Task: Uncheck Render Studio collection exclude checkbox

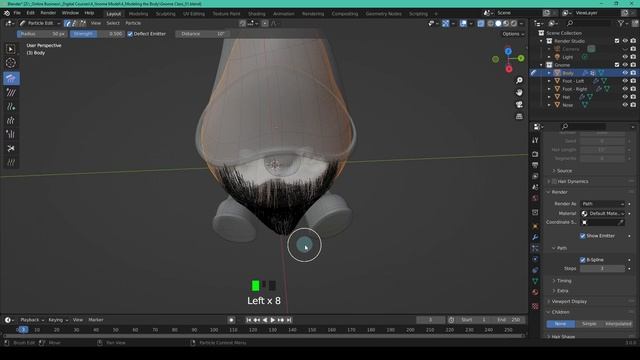Action: coord(617,41)
